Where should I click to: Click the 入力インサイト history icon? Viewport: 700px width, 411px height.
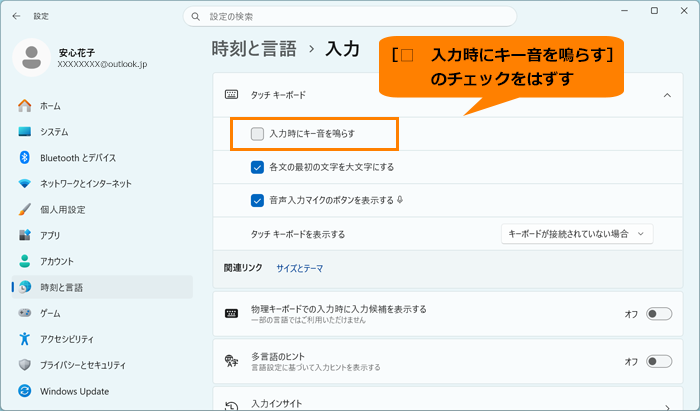[231, 405]
